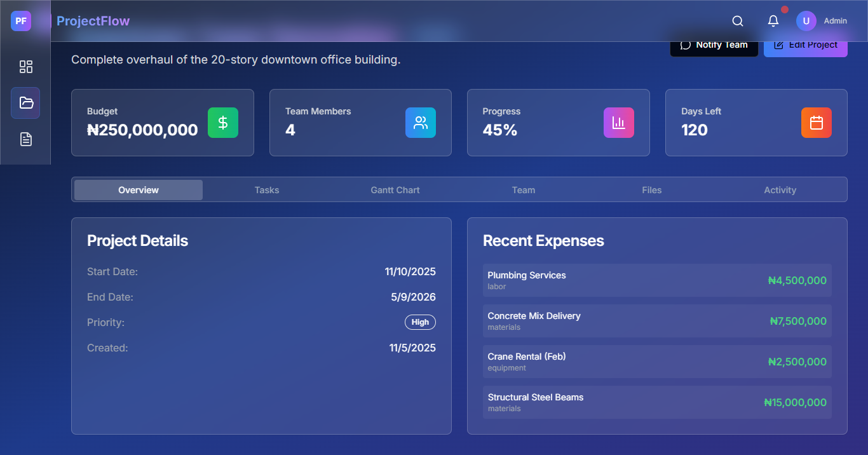Open the Activity tab
868x455 pixels.
(x=780, y=190)
